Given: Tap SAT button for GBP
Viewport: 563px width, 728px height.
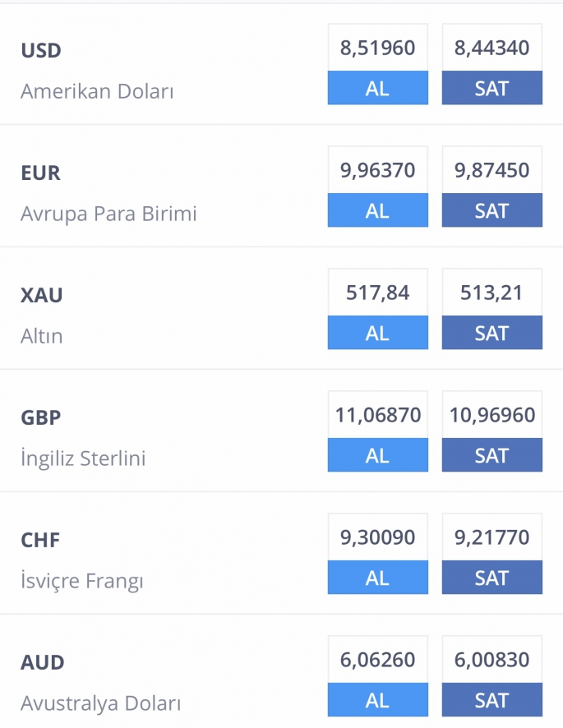Looking at the screenshot, I should [492, 455].
